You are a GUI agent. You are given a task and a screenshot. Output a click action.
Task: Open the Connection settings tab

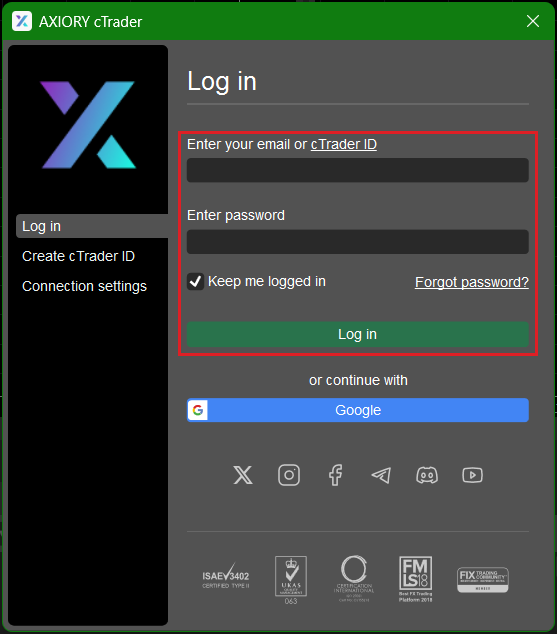pyautogui.click(x=84, y=286)
